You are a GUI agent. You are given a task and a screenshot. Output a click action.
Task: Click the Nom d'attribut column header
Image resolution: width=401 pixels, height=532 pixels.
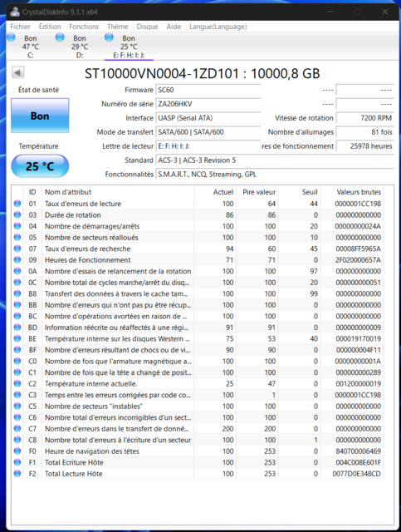point(118,192)
